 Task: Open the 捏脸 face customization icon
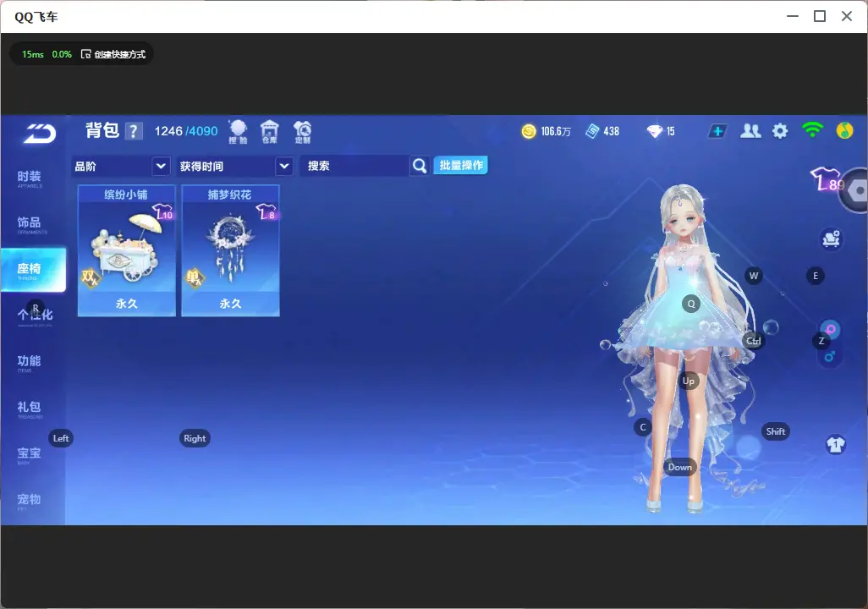point(238,132)
